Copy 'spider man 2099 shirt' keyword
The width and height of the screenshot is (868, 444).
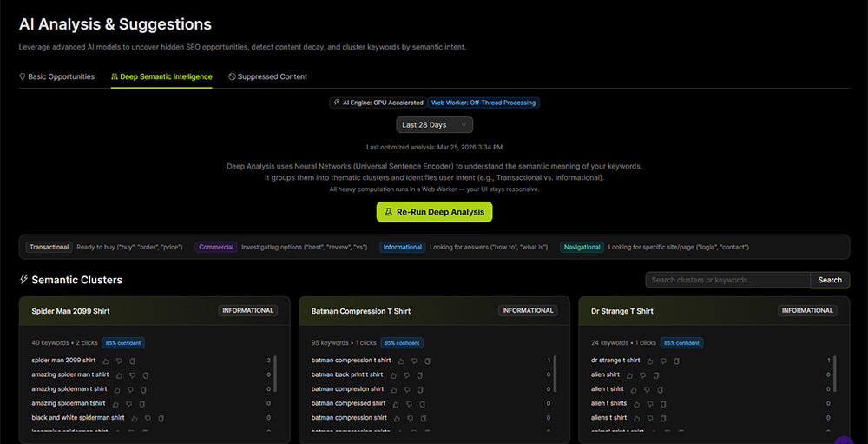pyautogui.click(x=132, y=361)
